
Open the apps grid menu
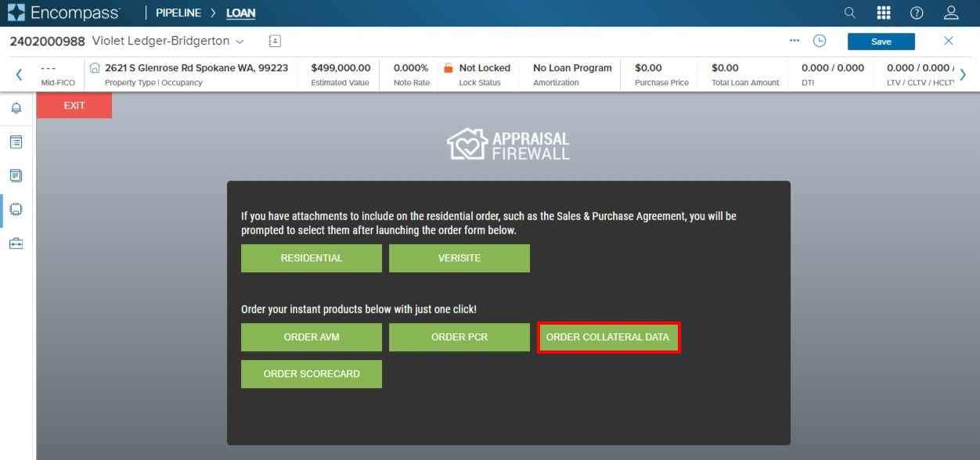pyautogui.click(x=884, y=13)
